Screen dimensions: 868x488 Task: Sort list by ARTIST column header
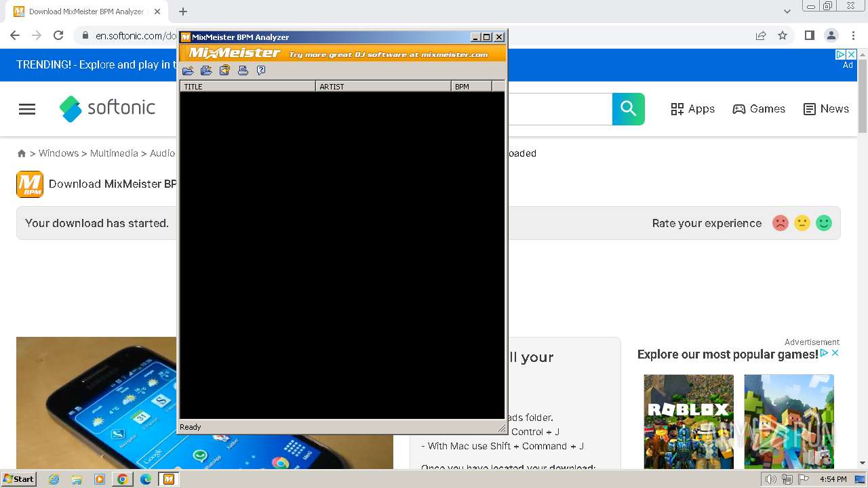pyautogui.click(x=383, y=86)
